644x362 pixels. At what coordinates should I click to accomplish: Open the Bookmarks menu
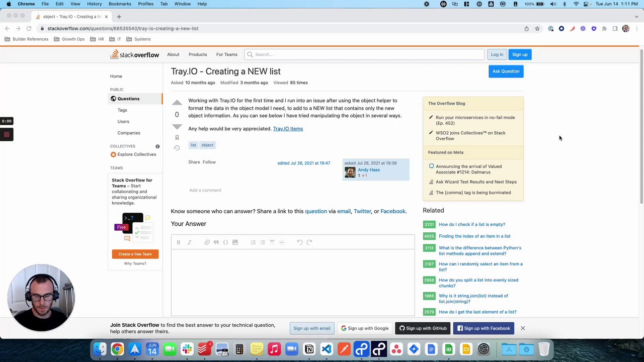point(120,4)
